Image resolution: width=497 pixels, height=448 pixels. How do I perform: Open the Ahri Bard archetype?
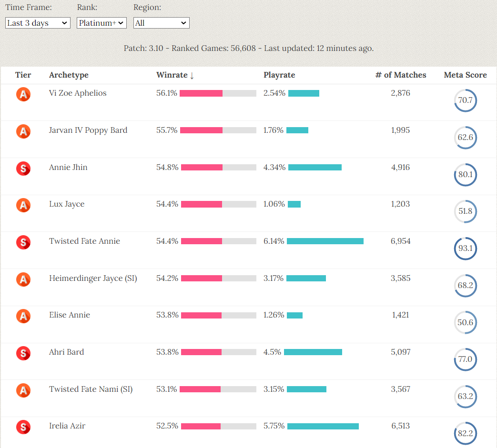(x=67, y=352)
